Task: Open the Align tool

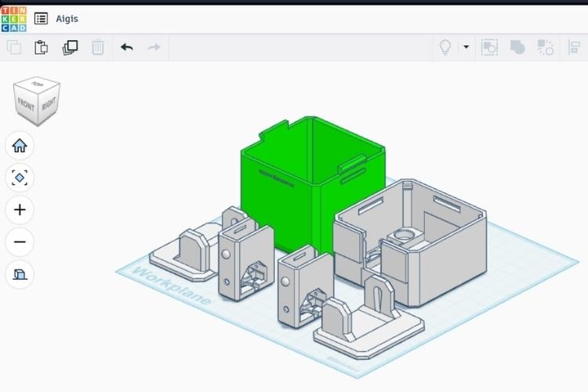Action: pyautogui.click(x=573, y=47)
